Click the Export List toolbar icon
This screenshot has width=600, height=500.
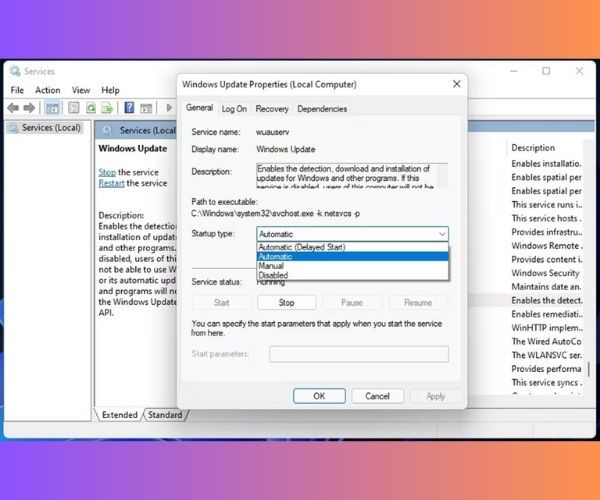(x=107, y=108)
